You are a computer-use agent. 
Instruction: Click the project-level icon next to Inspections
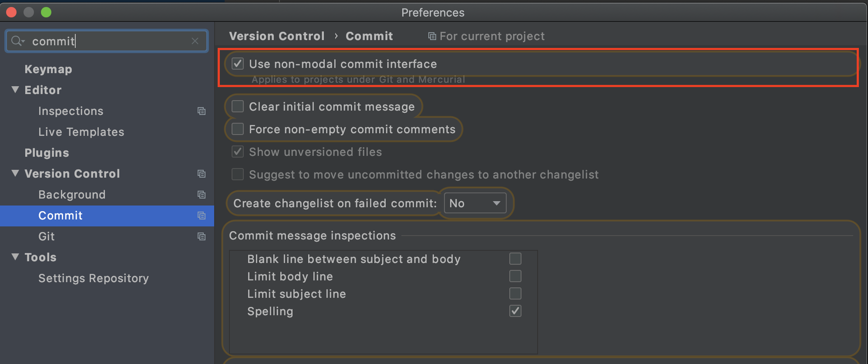pyautogui.click(x=201, y=111)
